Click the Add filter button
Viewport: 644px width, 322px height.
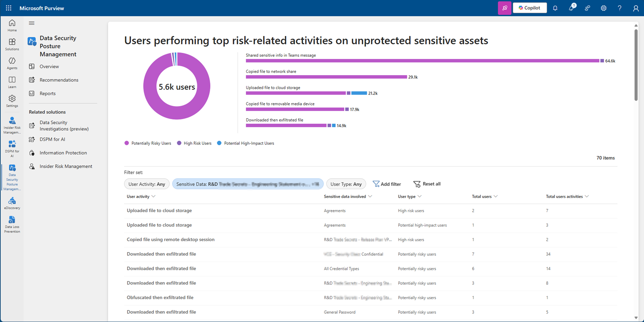click(x=387, y=184)
